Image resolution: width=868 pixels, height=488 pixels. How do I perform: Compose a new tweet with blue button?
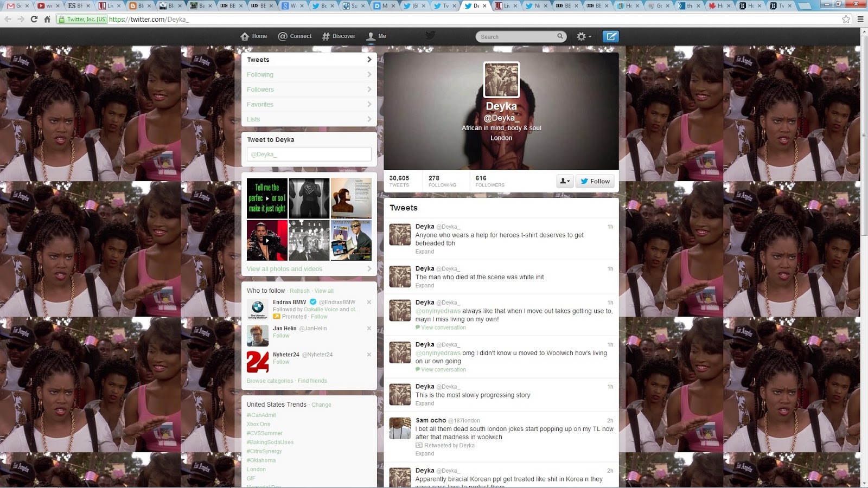(x=611, y=36)
